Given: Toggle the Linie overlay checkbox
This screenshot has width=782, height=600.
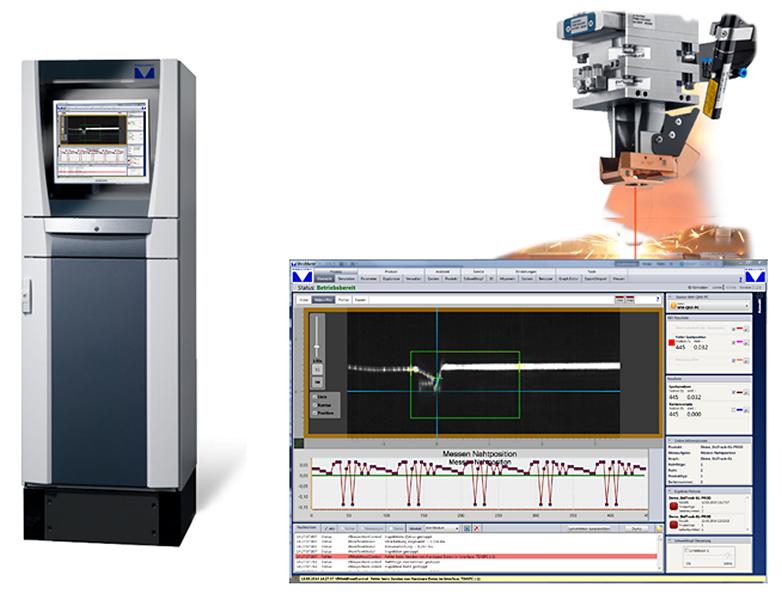Looking at the screenshot, I should coord(315,397).
